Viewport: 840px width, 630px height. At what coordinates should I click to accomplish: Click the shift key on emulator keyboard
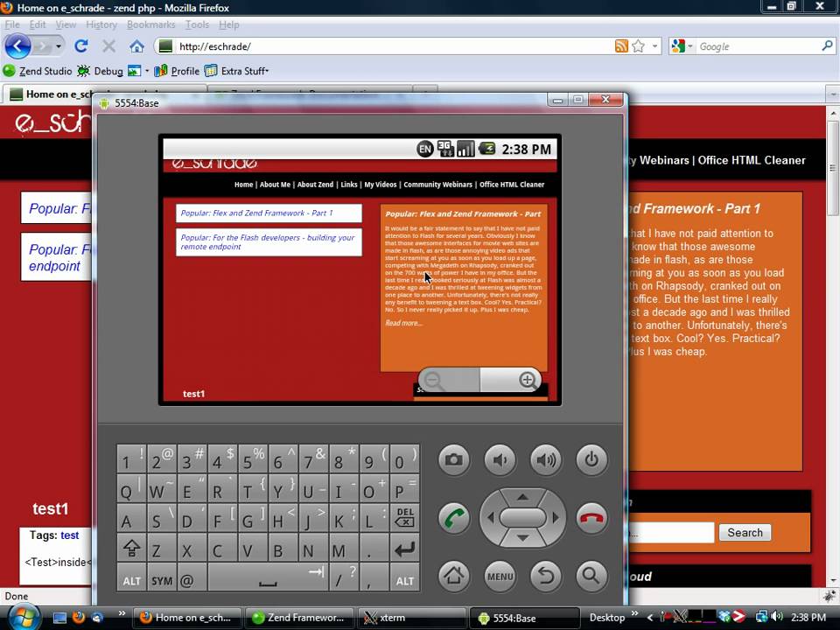point(131,548)
